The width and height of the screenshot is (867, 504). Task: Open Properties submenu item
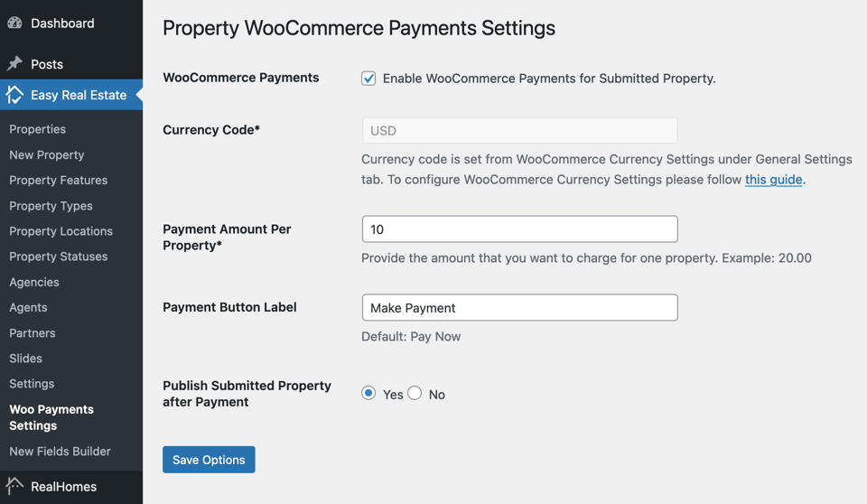point(38,129)
